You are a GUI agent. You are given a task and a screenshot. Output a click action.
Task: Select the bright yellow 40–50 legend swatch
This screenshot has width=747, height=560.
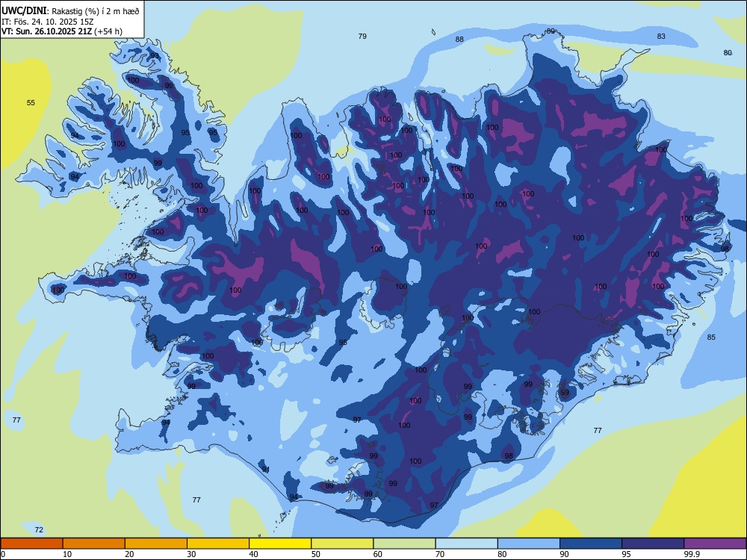tap(280, 544)
